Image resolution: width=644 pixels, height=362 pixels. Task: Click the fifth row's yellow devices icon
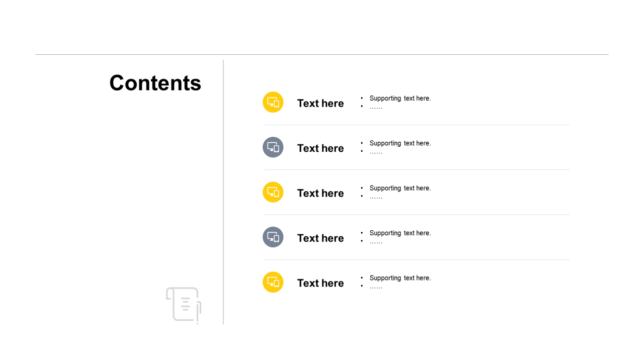point(273,282)
